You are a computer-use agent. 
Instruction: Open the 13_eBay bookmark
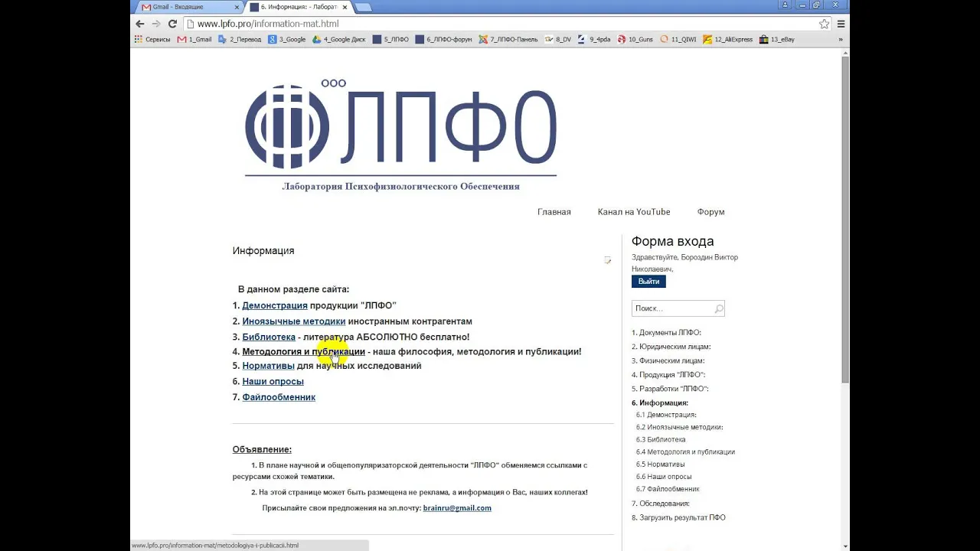[x=777, y=39]
